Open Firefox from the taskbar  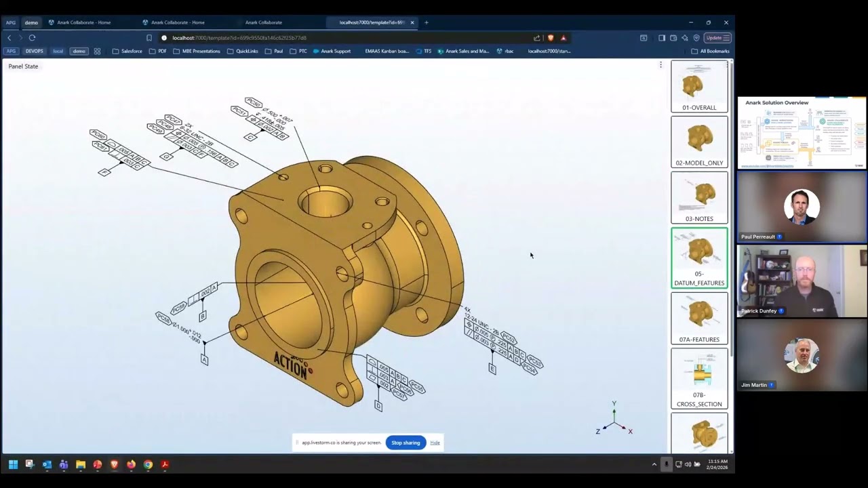tap(131, 464)
